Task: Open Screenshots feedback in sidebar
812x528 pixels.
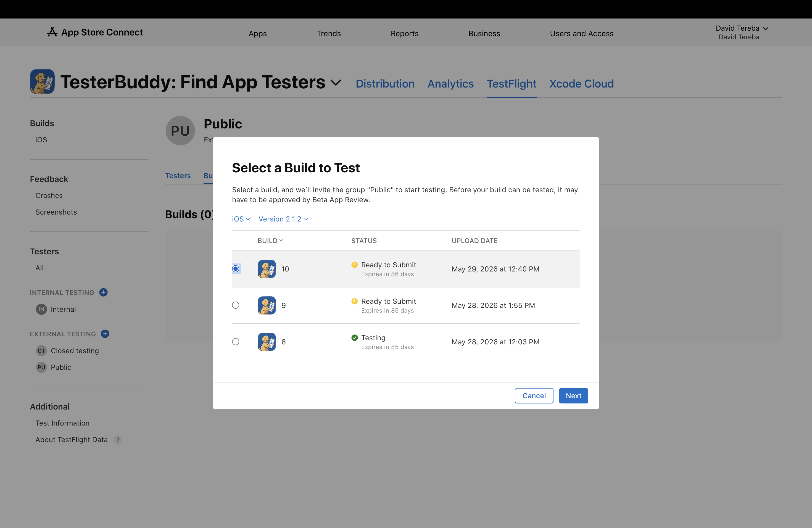Action: pyautogui.click(x=56, y=212)
